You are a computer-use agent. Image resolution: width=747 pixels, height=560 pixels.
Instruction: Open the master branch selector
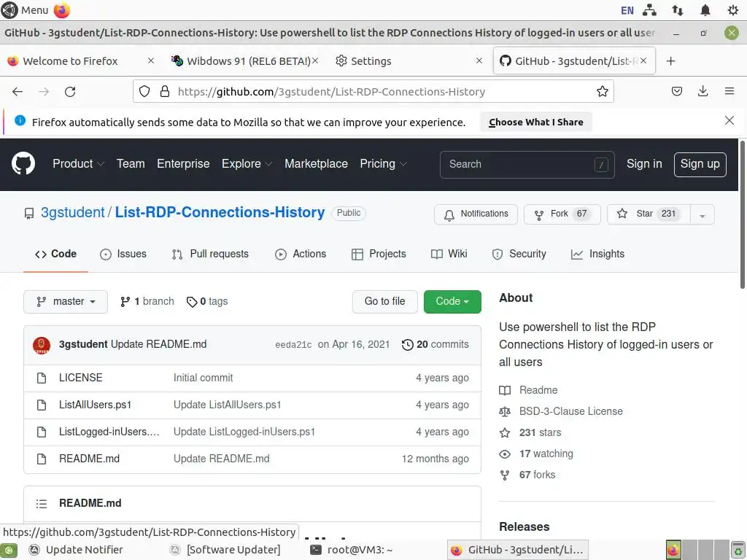coord(66,301)
